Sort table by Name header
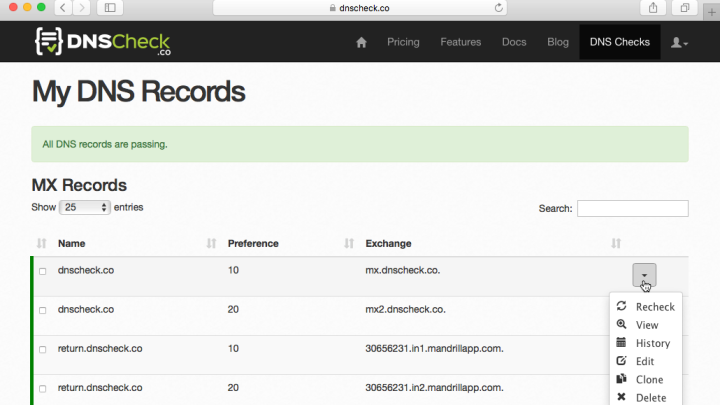The width and height of the screenshot is (720, 405). pos(72,243)
